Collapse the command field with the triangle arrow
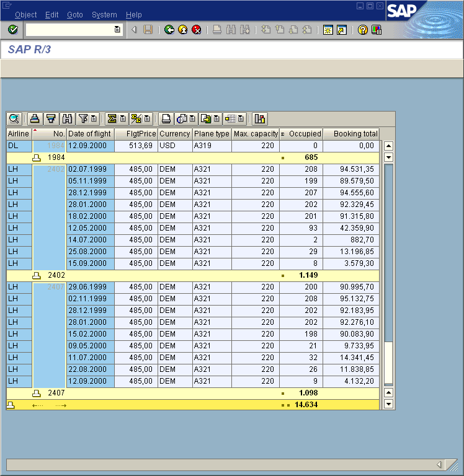The image size is (464, 476). coord(134,30)
